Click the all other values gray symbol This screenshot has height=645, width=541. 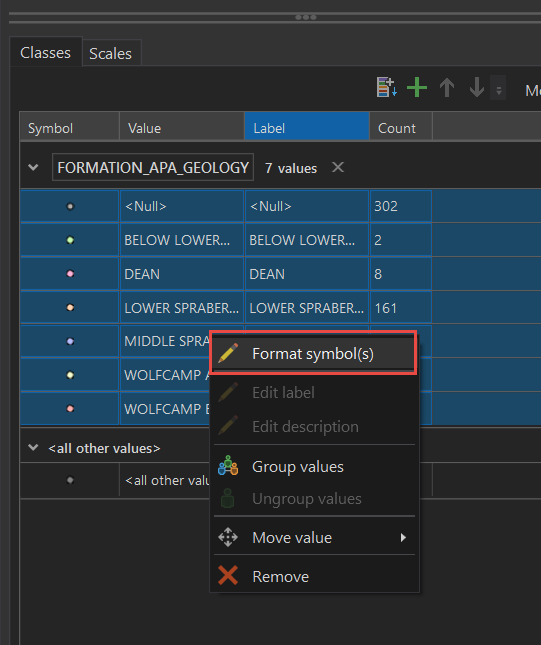pyautogui.click(x=70, y=480)
